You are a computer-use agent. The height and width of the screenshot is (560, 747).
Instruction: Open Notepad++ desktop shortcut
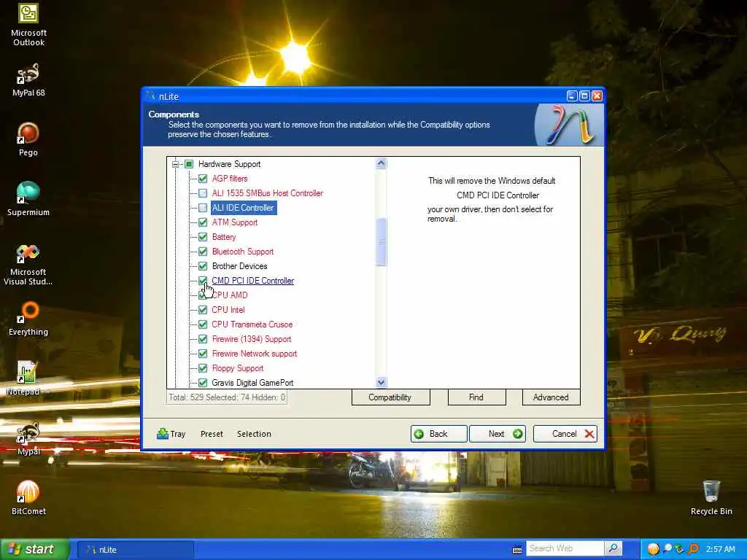click(x=27, y=378)
